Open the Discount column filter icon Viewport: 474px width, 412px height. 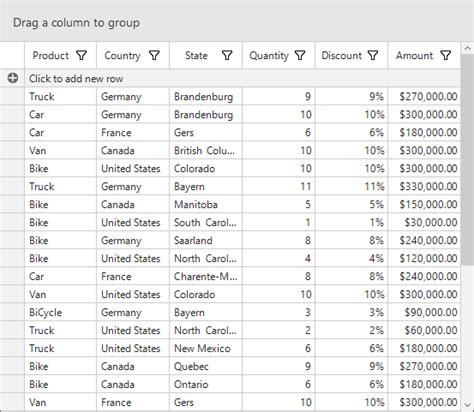tap(373, 55)
